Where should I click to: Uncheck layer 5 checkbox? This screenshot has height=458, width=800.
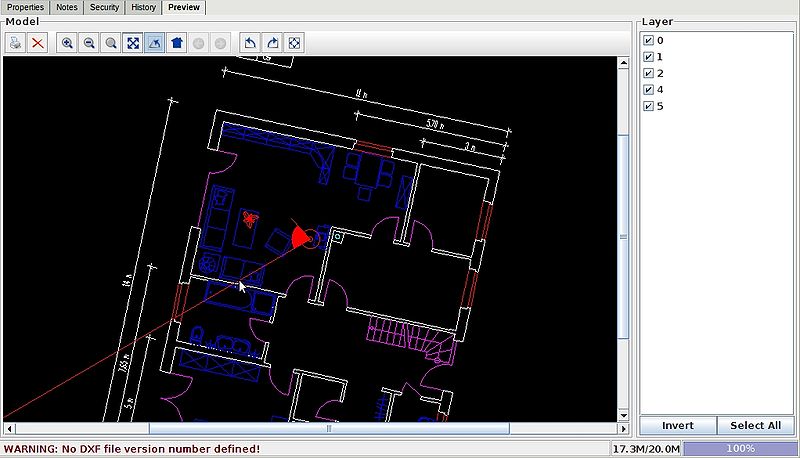click(x=648, y=106)
